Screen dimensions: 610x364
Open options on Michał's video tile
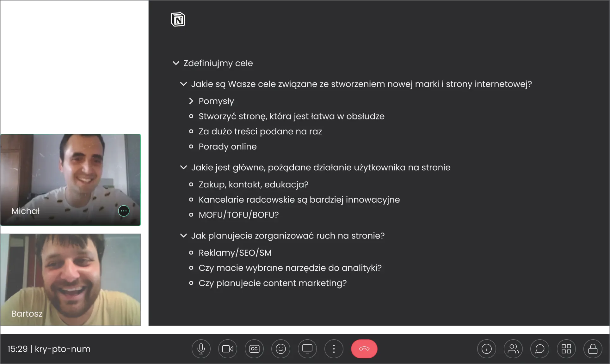tap(124, 211)
